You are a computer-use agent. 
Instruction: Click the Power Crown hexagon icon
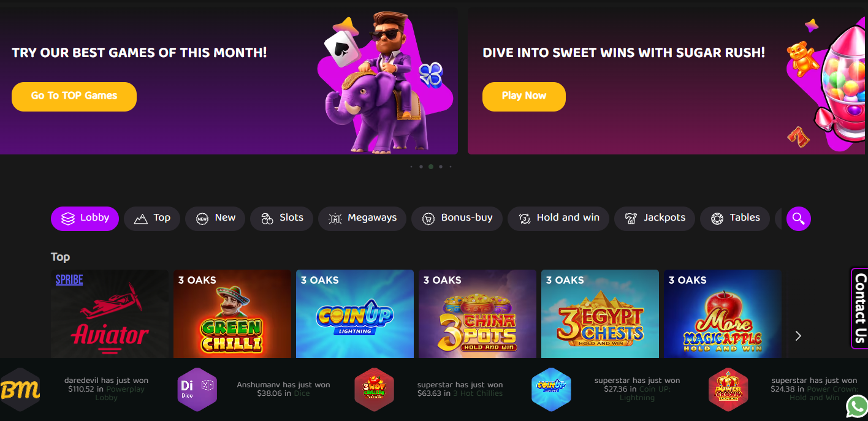click(x=728, y=389)
